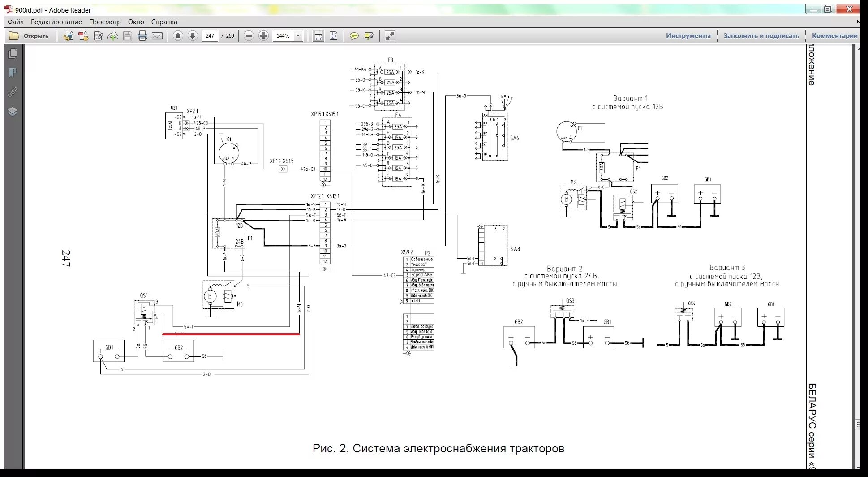The height and width of the screenshot is (477, 868).
Task: Minimize the Adobe Reader window
Action: click(x=813, y=9)
